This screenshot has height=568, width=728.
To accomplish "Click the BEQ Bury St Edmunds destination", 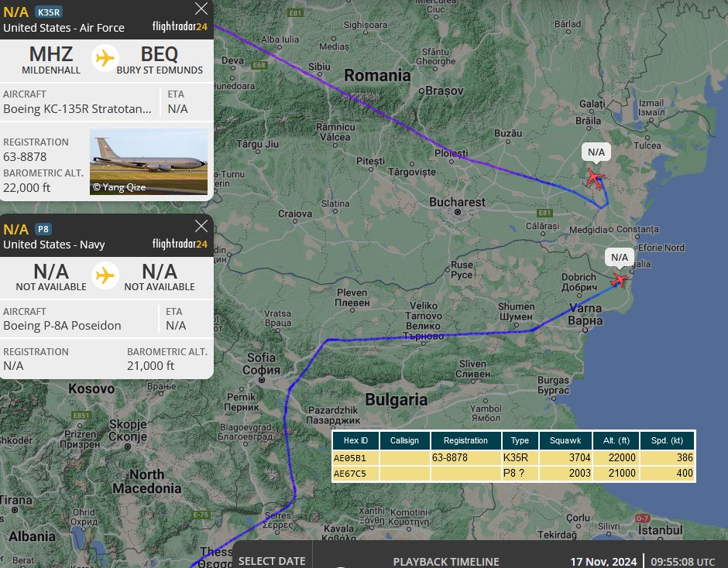I will point(160,60).
